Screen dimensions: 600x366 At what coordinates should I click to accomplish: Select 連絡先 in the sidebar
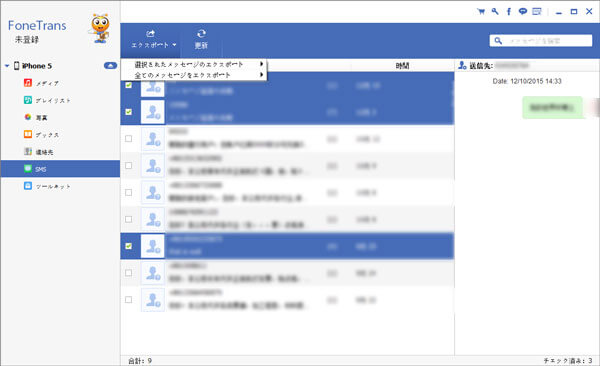click(x=60, y=152)
